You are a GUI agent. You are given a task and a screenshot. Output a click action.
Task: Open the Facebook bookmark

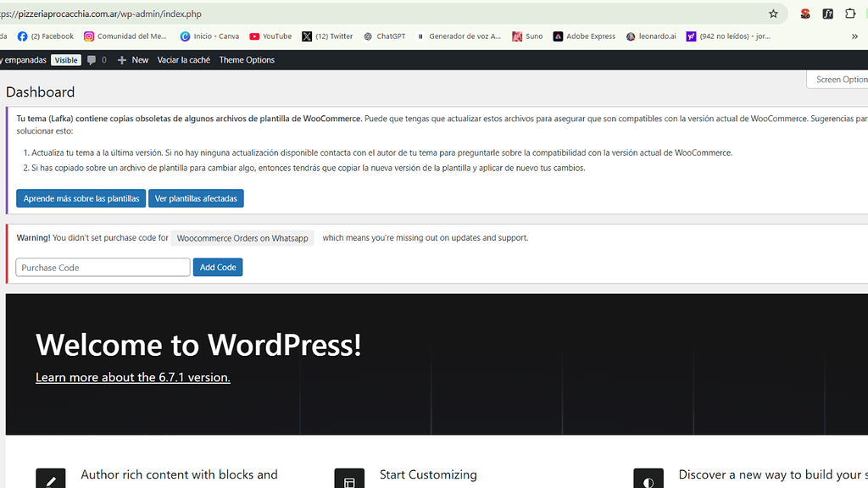[x=46, y=36]
